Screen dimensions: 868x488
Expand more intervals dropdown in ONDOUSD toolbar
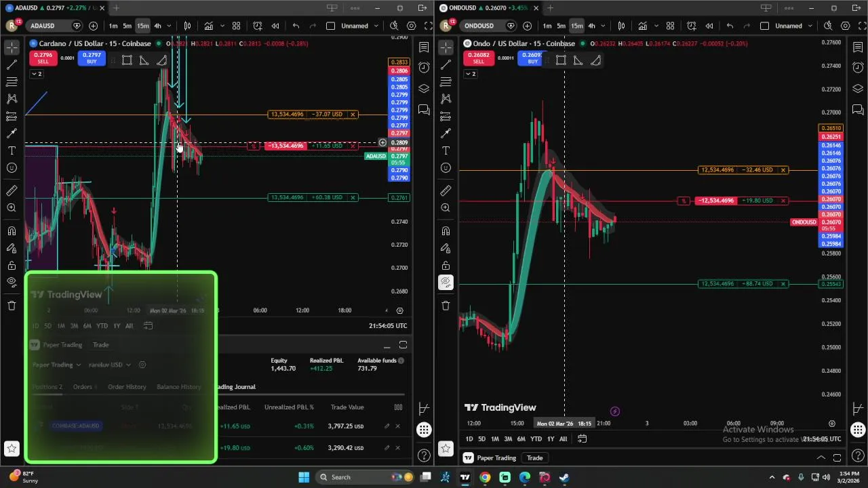point(604,26)
